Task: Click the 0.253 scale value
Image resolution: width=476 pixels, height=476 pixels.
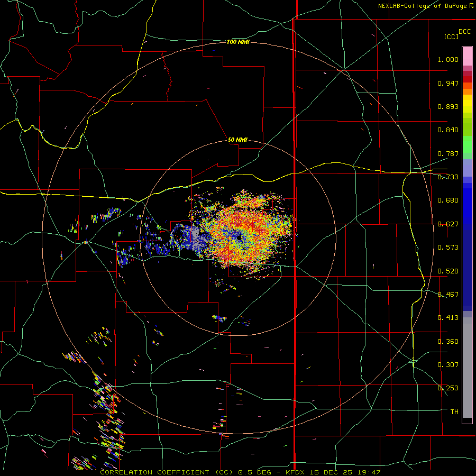Action: click(448, 388)
